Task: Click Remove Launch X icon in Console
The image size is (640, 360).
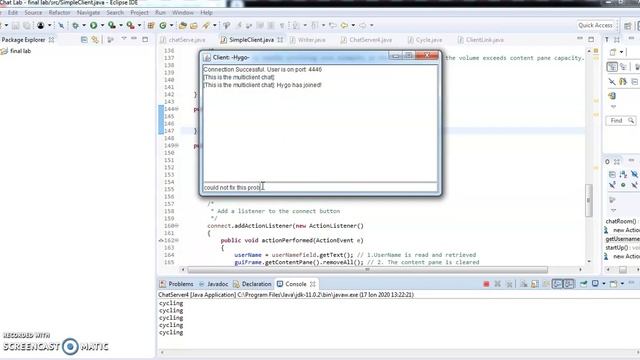Action: click(x=498, y=284)
